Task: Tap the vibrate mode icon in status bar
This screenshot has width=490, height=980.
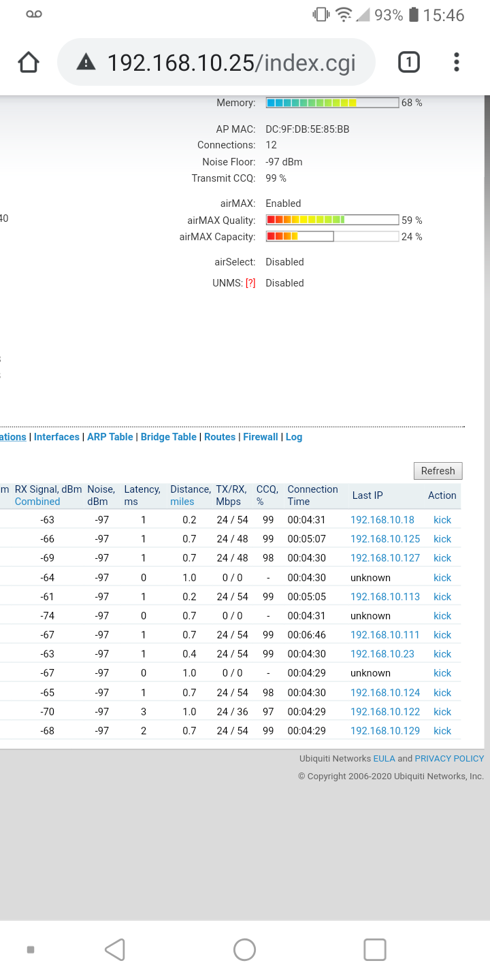Action: tap(320, 14)
